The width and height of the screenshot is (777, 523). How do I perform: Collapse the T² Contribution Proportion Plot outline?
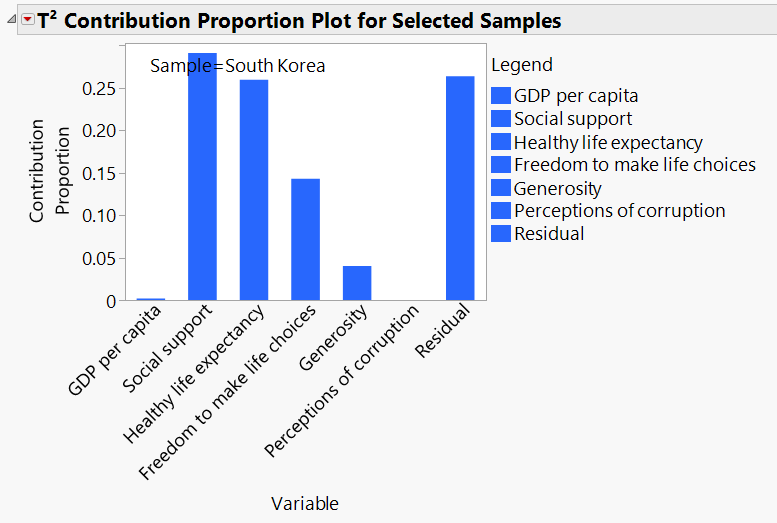tap(11, 20)
